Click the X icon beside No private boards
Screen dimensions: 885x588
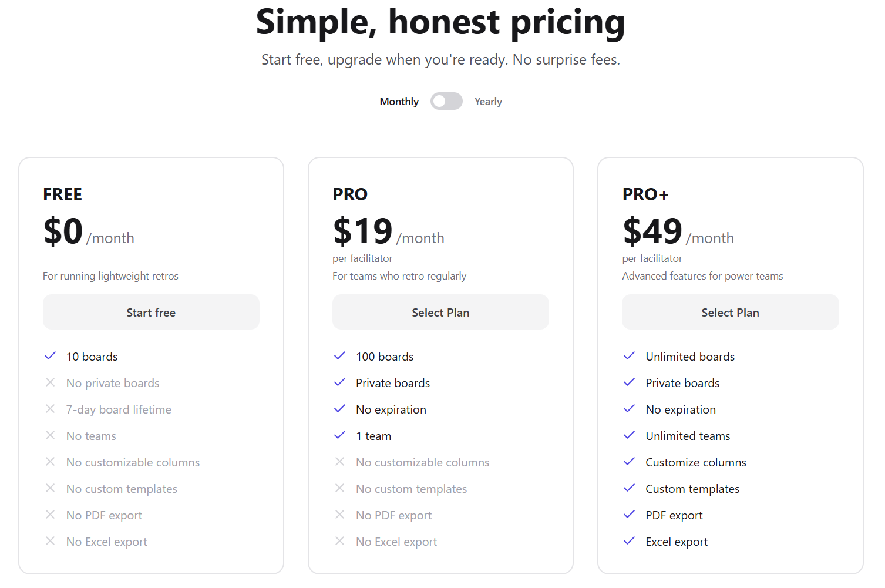(51, 382)
